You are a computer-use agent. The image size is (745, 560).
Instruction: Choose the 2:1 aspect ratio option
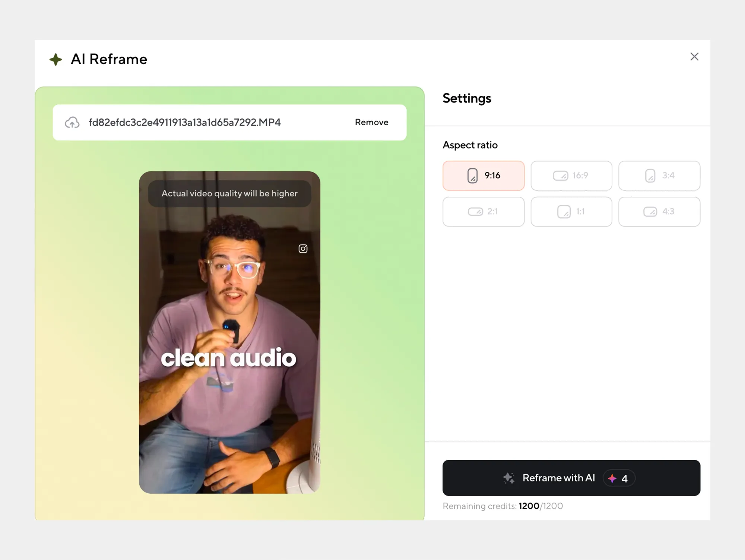tap(483, 212)
